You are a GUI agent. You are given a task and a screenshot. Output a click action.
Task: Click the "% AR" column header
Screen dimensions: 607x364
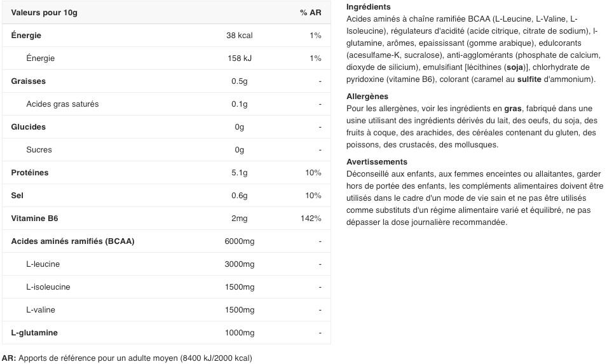click(x=310, y=13)
